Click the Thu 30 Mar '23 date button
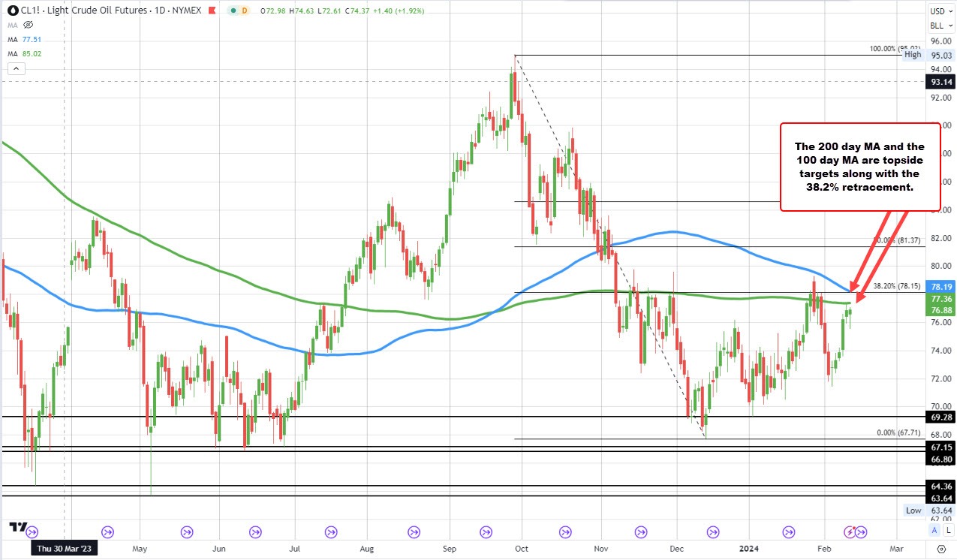 [x=64, y=549]
